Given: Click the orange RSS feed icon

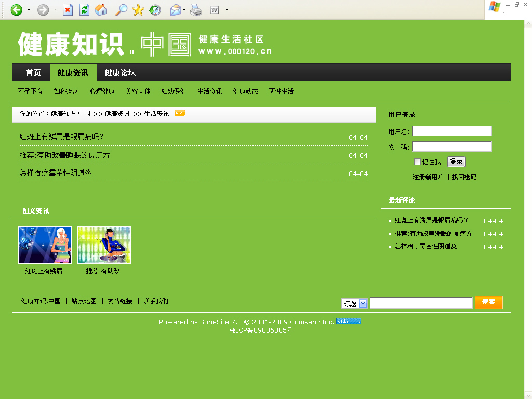Looking at the screenshot, I should 179,113.
